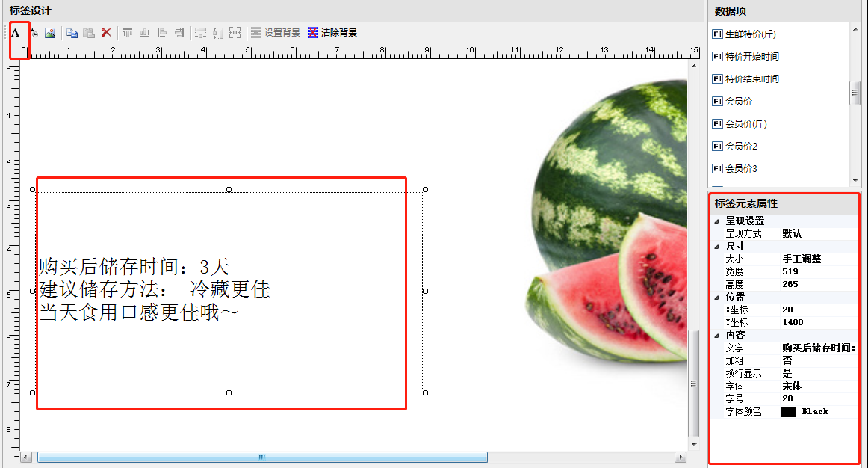
Task: Click the data items list scroll down arrow
Action: (855, 181)
